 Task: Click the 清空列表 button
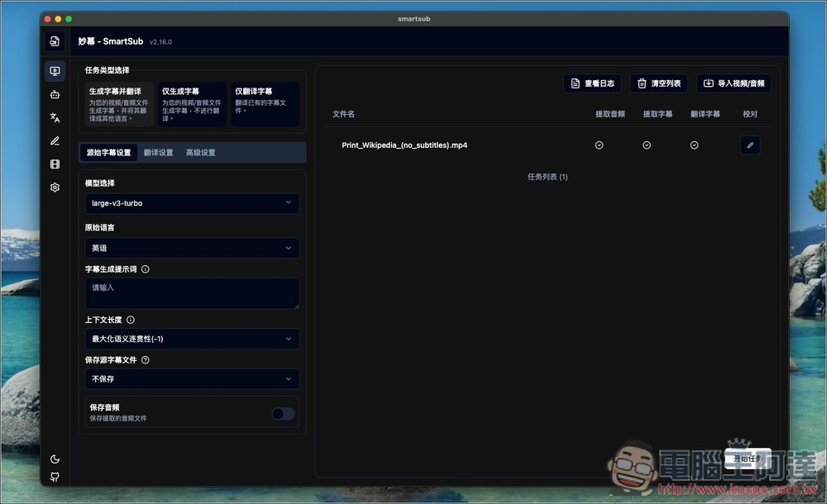click(659, 83)
